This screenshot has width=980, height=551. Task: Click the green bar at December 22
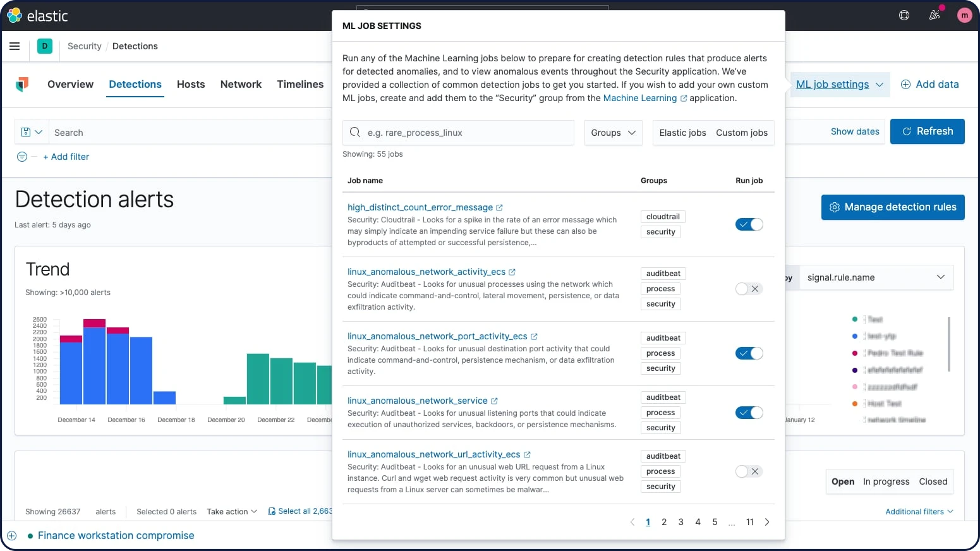(x=281, y=381)
